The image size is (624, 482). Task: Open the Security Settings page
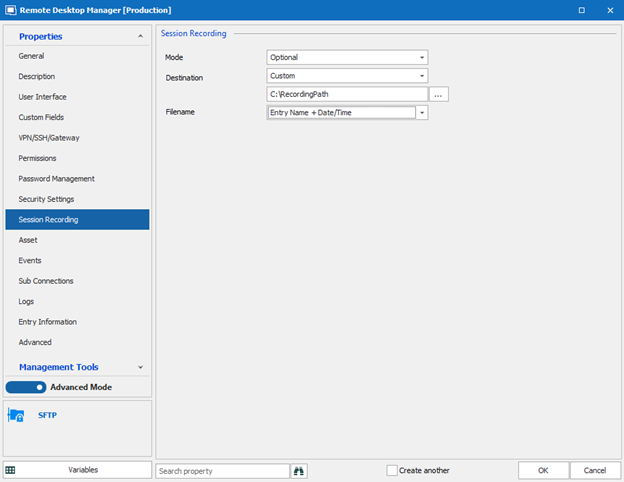click(x=46, y=199)
